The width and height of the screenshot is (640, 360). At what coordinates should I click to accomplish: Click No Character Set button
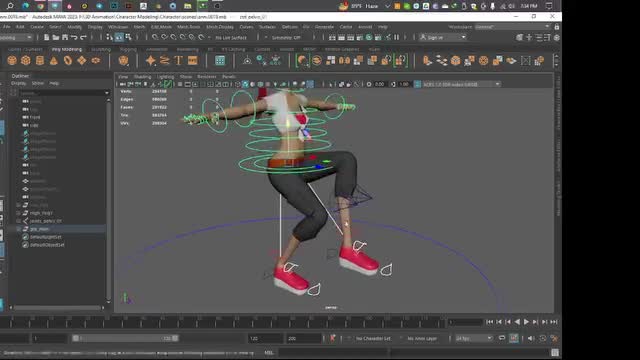pyautogui.click(x=373, y=338)
